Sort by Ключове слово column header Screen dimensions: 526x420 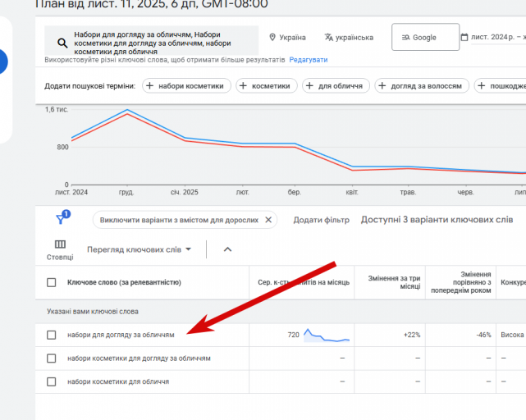coord(124,282)
